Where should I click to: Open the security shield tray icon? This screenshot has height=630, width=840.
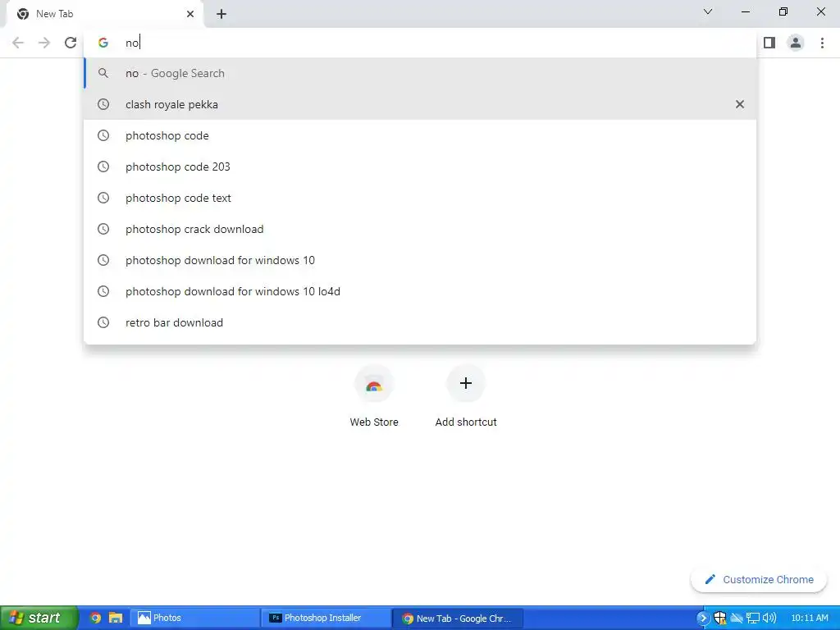(720, 619)
